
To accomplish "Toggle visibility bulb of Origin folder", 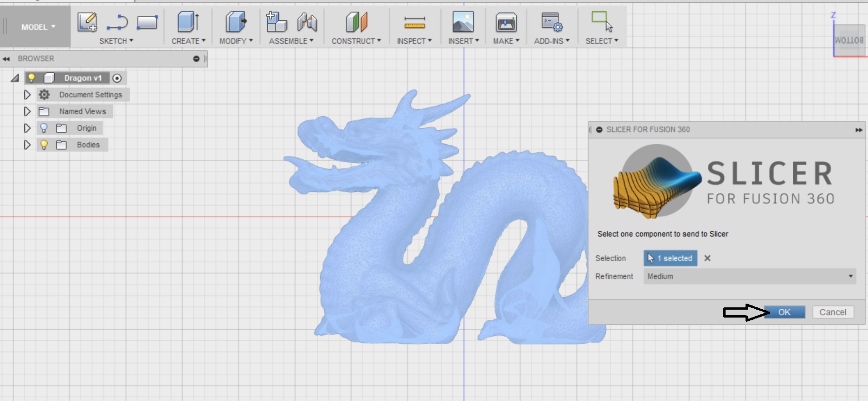I will (44, 128).
